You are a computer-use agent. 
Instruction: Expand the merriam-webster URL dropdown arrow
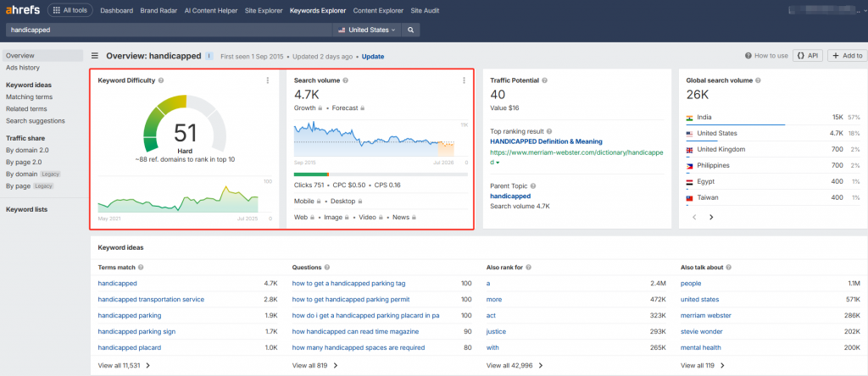pos(497,163)
